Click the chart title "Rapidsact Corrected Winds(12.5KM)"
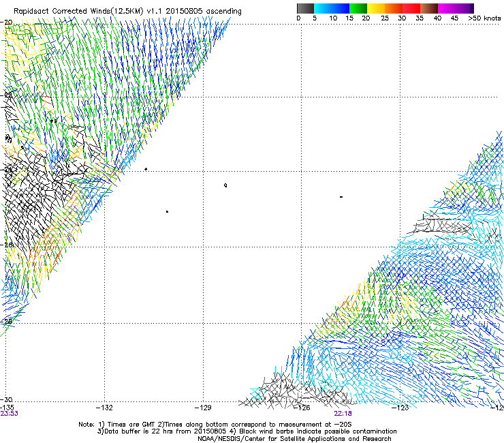This screenshot has width=504, height=443. [x=78, y=11]
